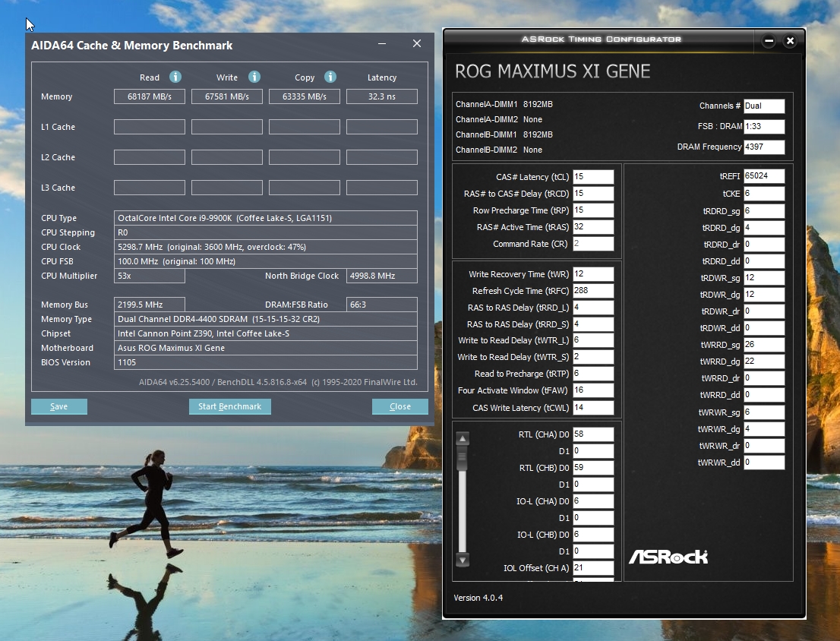Click the tRDWR_sg field showing 12

point(764,278)
